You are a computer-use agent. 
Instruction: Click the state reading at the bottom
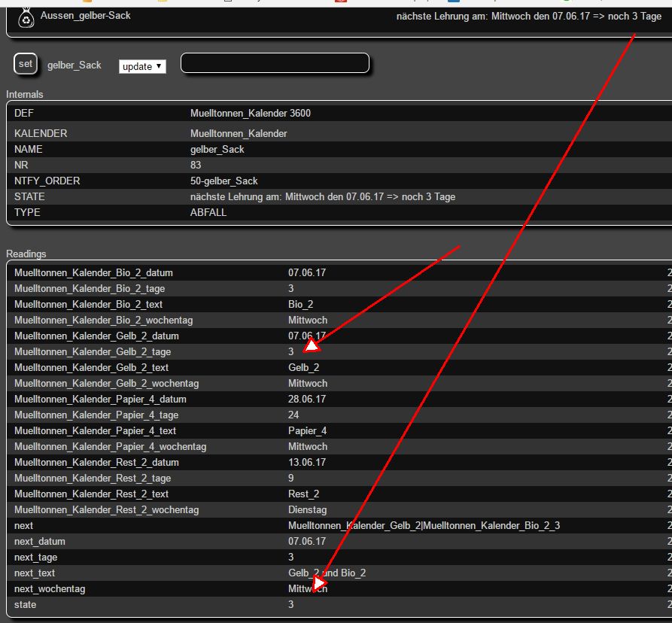point(25,604)
